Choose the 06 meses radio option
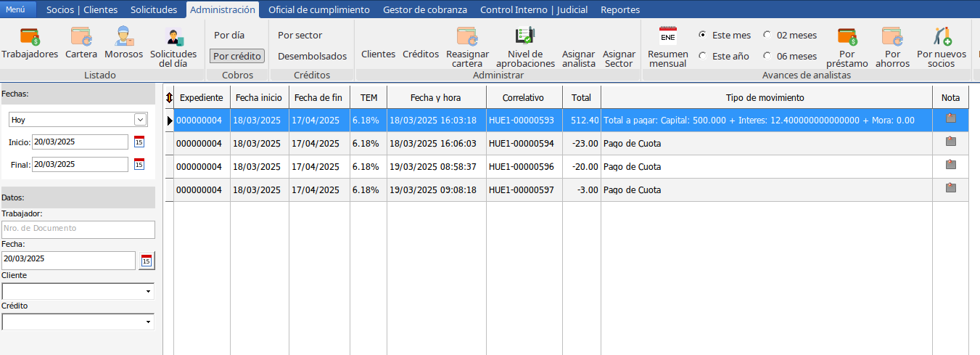 tap(767, 56)
